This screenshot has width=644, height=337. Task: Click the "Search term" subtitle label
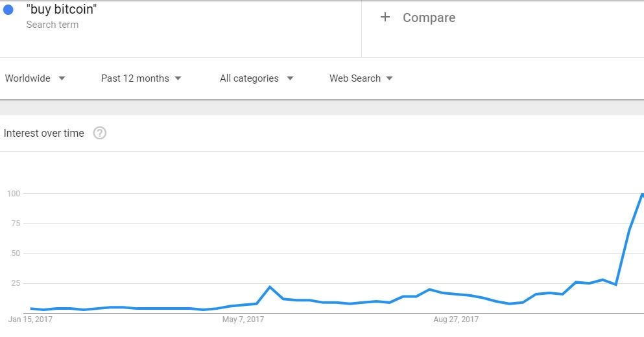point(52,25)
